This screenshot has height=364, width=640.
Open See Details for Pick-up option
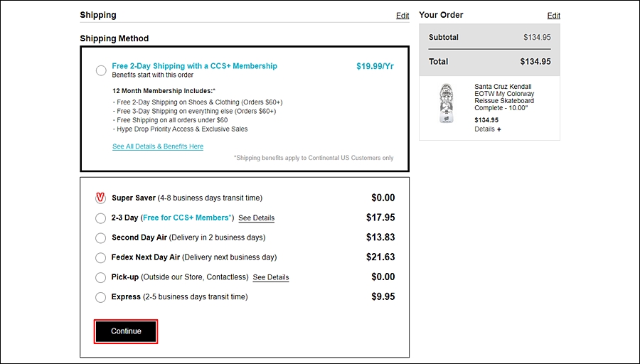(x=271, y=277)
